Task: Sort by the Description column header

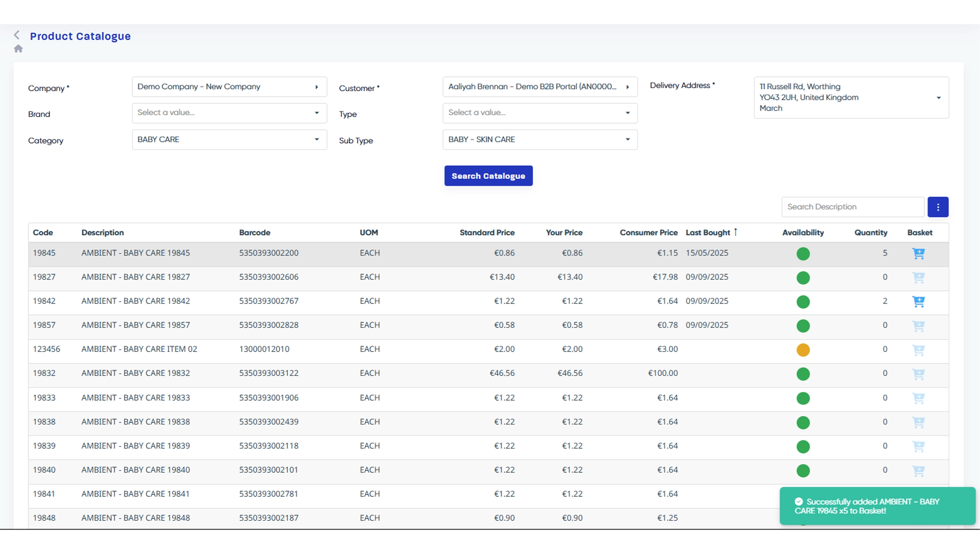Action: [103, 233]
